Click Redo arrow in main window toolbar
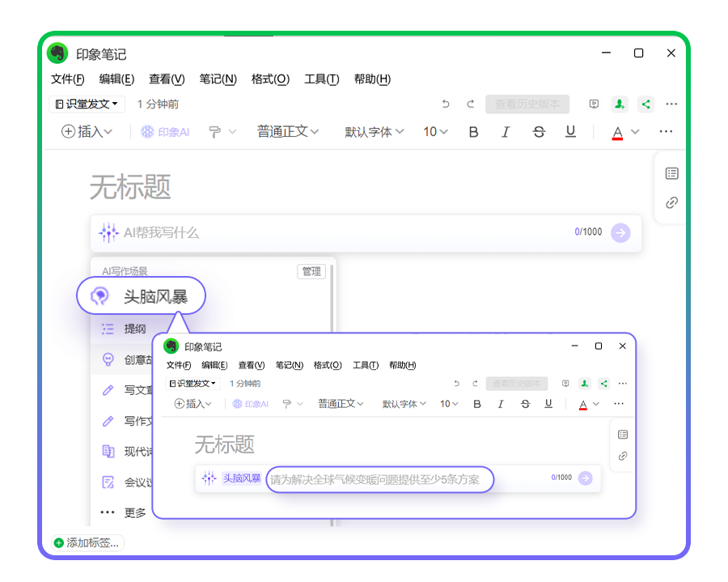 pyautogui.click(x=470, y=104)
